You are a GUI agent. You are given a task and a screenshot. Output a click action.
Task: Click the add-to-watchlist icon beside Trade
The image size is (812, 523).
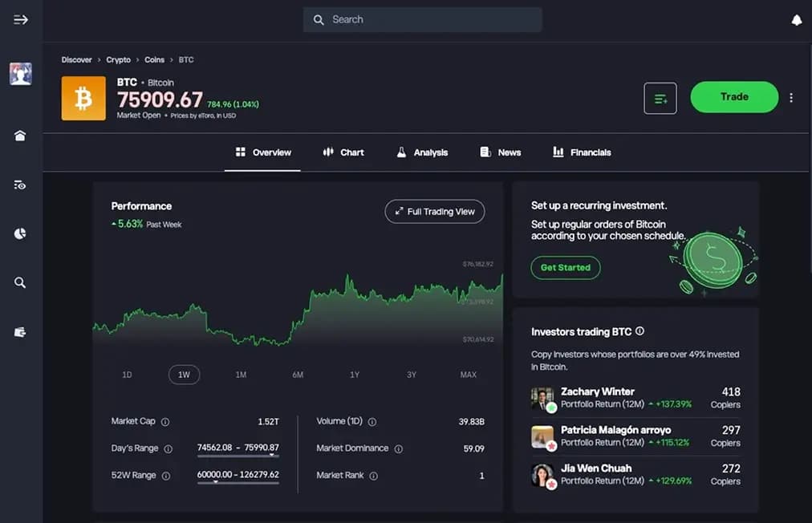[x=660, y=96]
